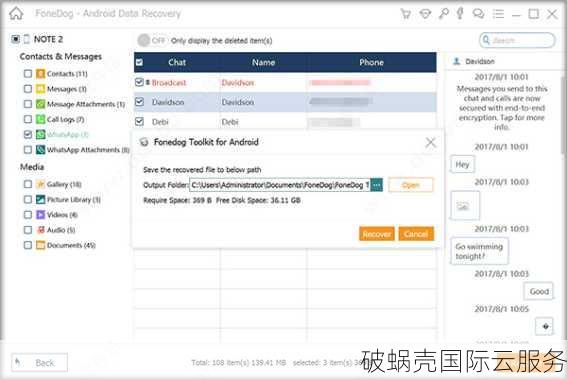Click the Media section heading
This screenshot has width=567, height=380.
32,167
